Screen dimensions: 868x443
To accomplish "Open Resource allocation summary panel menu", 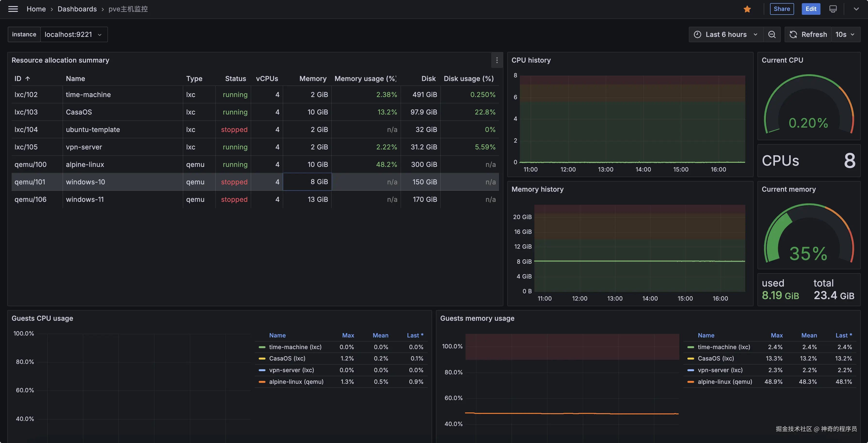I will (x=497, y=60).
